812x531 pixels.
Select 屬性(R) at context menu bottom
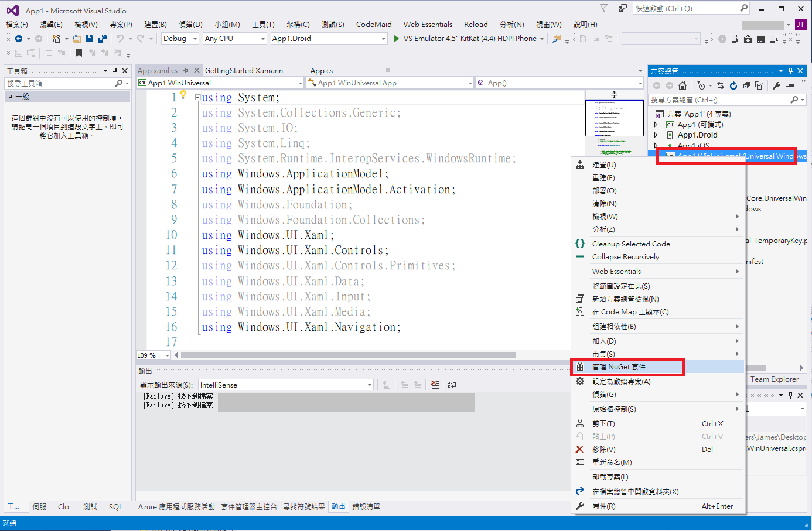pyautogui.click(x=658, y=506)
